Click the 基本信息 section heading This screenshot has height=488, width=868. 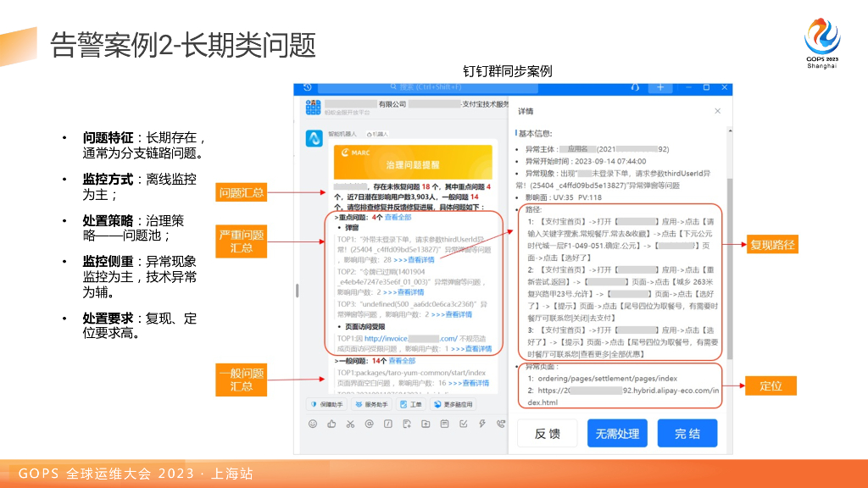click(535, 133)
